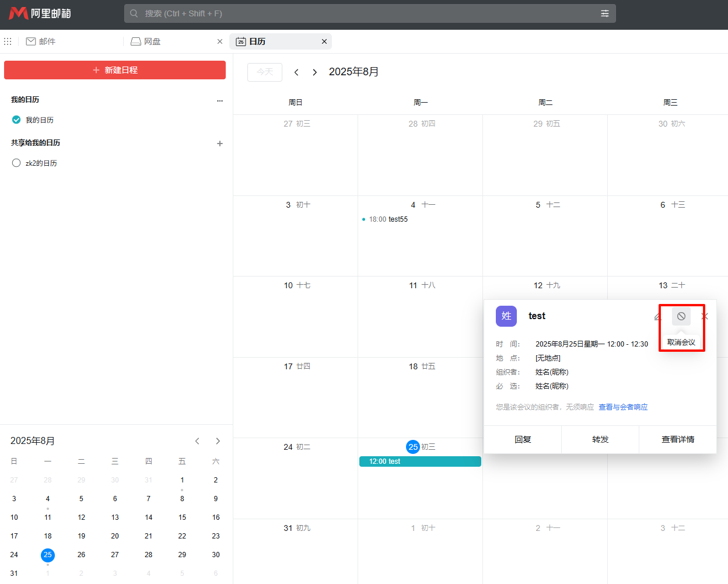Close the 网盘 tab

tap(220, 41)
